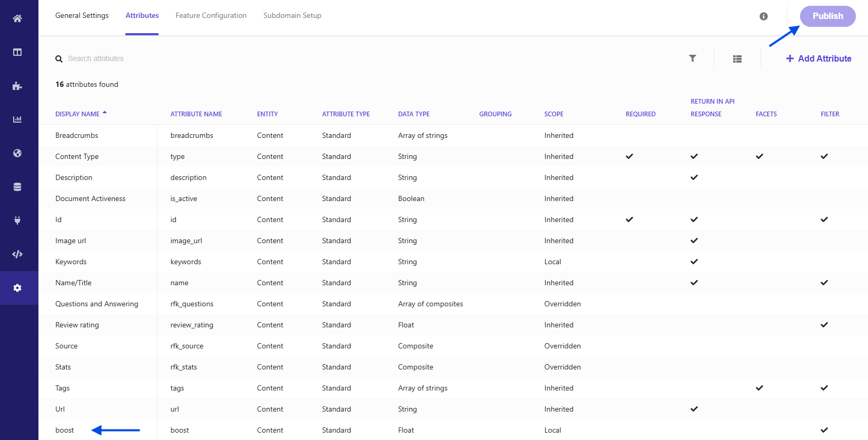This screenshot has height=440, width=868.
Task: Select the 'Array of composites' data type cell
Action: pyautogui.click(x=431, y=304)
